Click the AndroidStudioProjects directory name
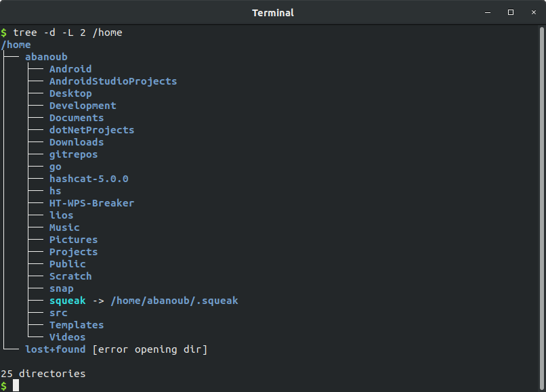546x392 pixels. point(112,81)
